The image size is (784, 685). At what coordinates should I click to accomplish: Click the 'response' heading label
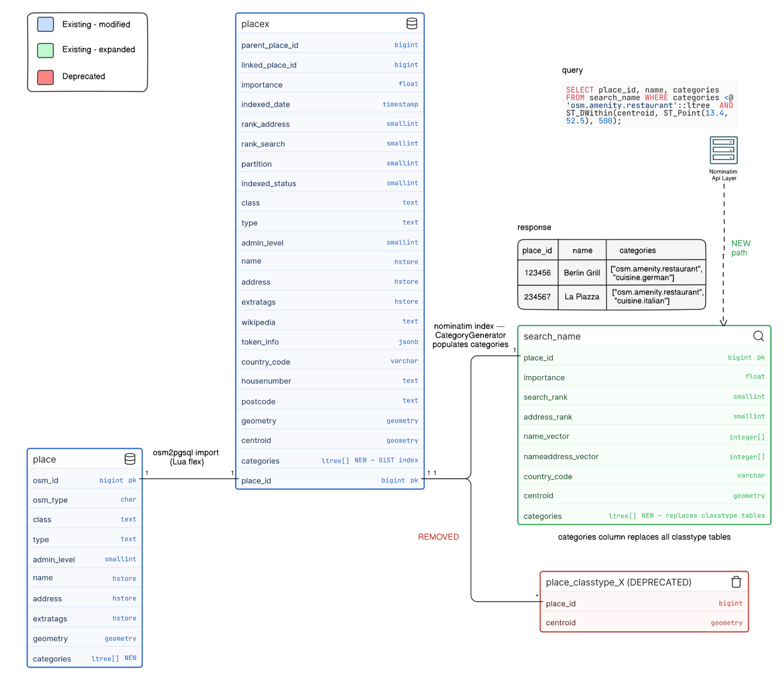534,227
